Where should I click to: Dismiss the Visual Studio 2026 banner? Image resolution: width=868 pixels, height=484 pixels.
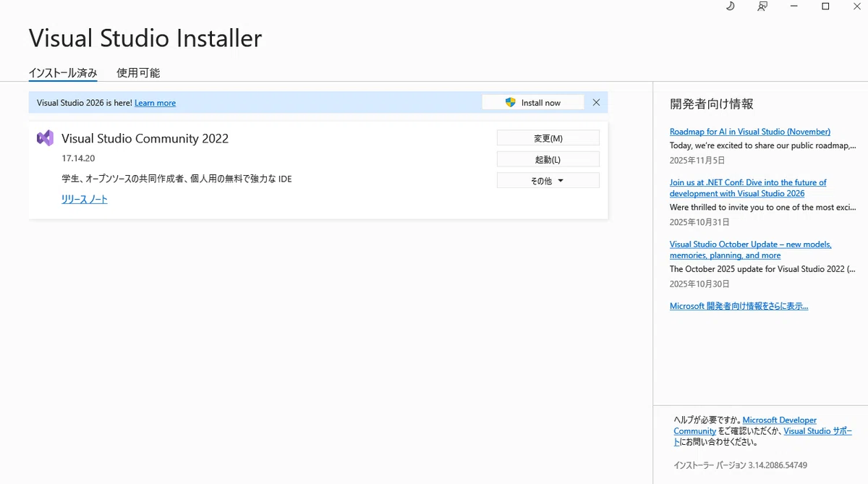tap(596, 103)
